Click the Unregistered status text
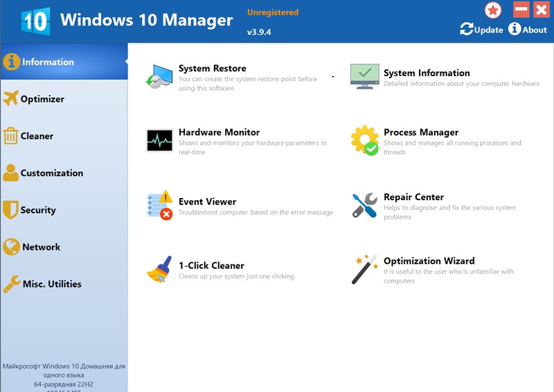The height and width of the screenshot is (392, 554). coord(273,12)
